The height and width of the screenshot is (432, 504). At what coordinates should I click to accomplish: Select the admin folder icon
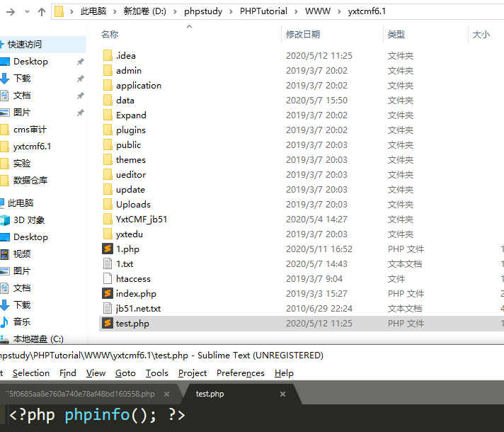[x=108, y=70]
